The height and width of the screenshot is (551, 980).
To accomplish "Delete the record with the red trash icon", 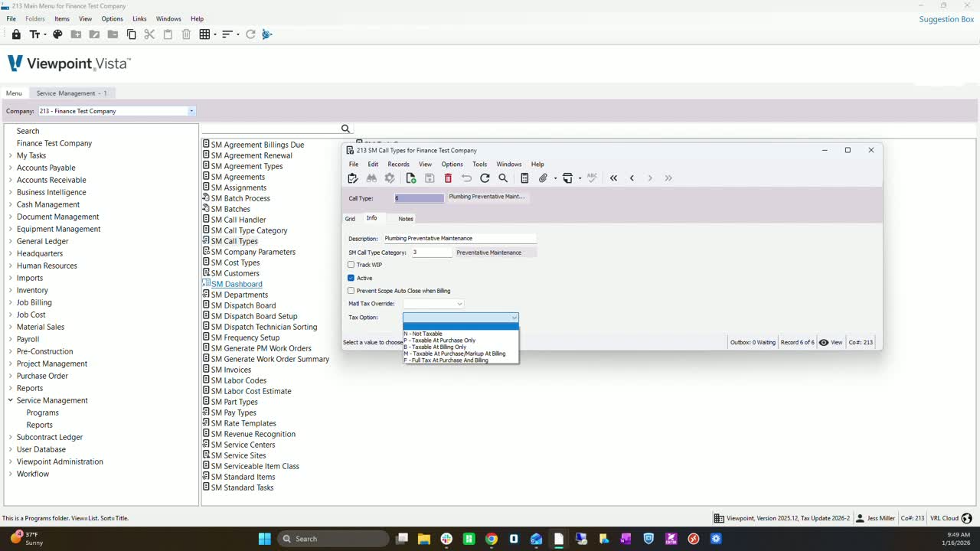I will pos(448,178).
